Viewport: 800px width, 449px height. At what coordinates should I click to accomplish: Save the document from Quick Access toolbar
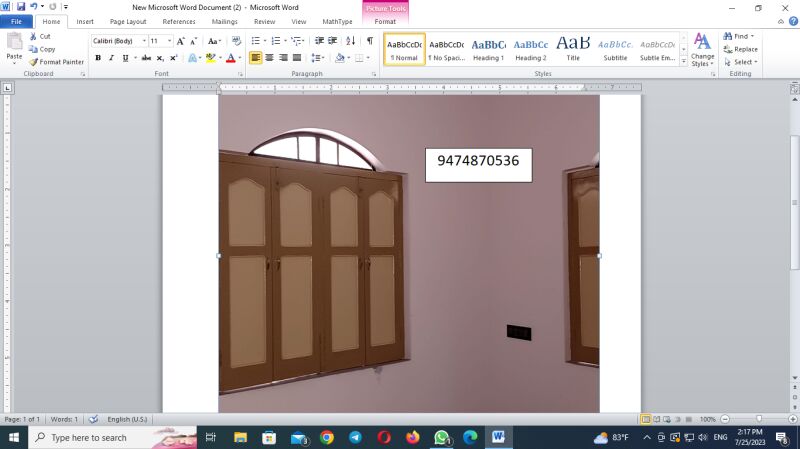[20, 6]
